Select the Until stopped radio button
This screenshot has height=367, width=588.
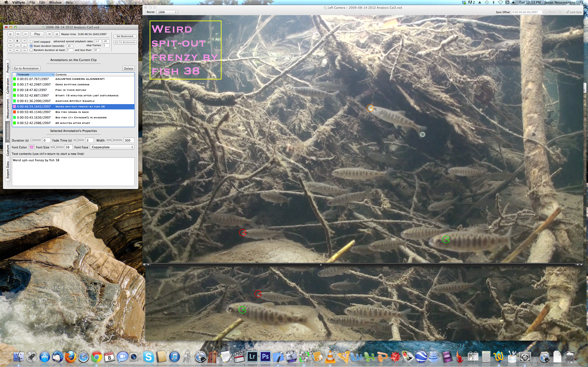tap(31, 42)
